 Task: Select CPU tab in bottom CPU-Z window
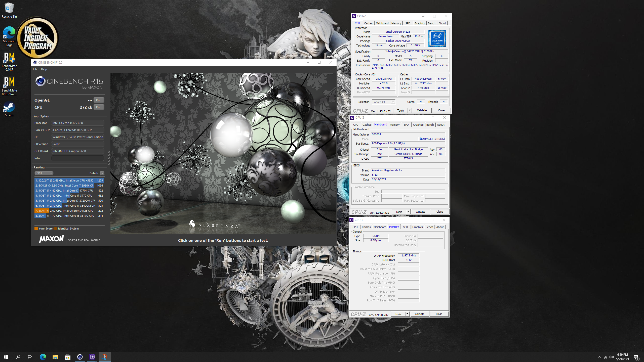[355, 227]
